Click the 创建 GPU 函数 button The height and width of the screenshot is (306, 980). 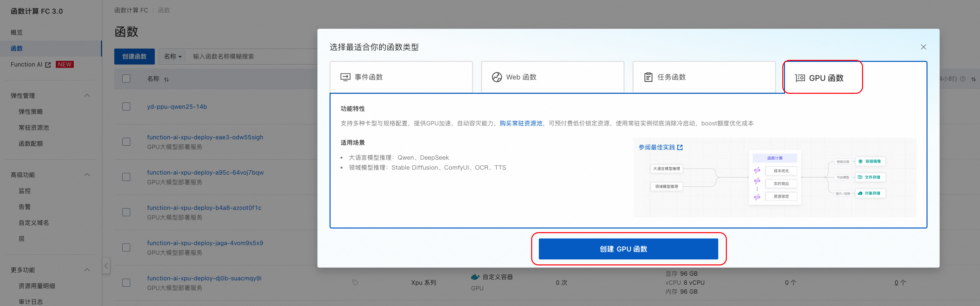point(628,249)
